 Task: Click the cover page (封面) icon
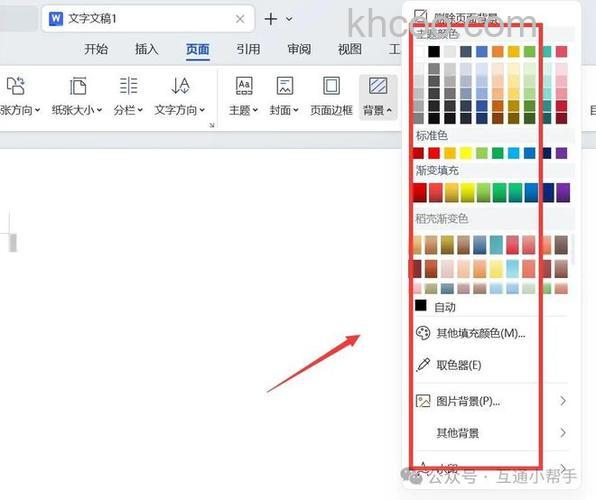[x=285, y=86]
